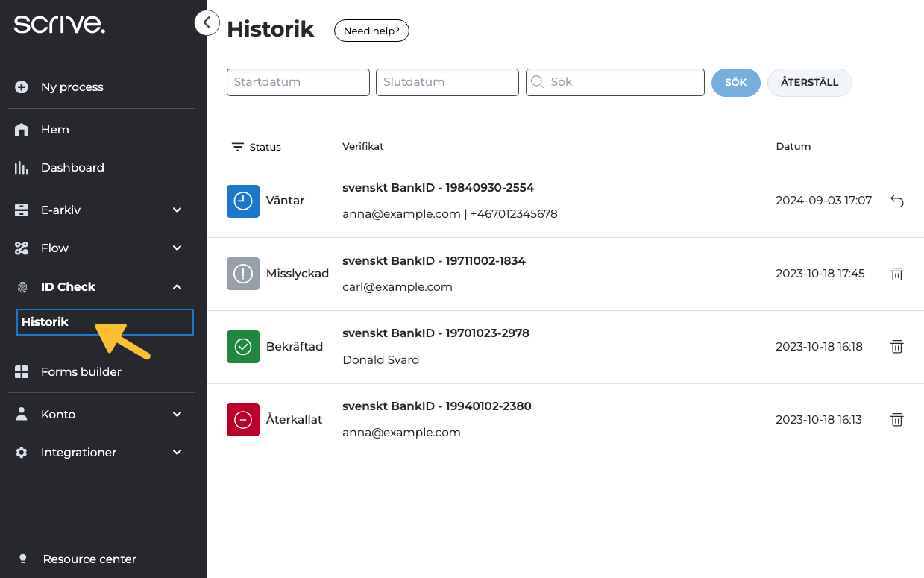
Task: Collapse the sidebar with the arrow button
Action: pyautogui.click(x=207, y=23)
